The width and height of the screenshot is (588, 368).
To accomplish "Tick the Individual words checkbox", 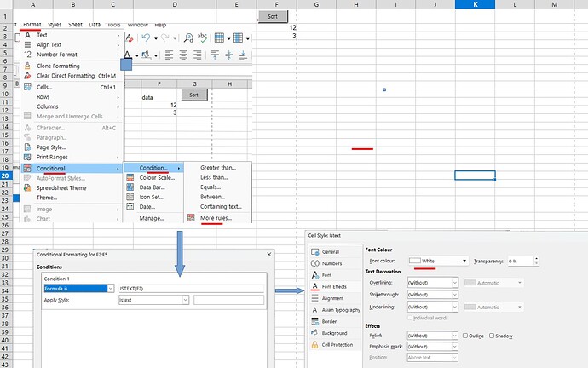I will 410,318.
